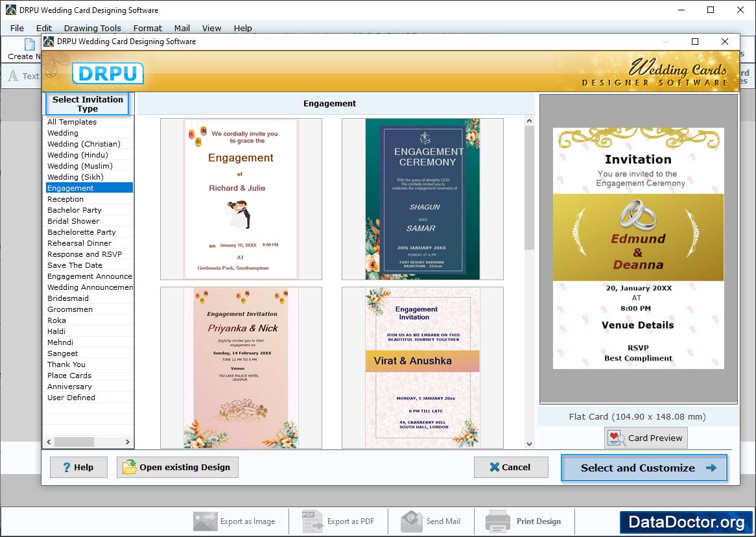Screen dimensions: 756x537
Task: Choose Roka invitation type
Action: [89, 320]
